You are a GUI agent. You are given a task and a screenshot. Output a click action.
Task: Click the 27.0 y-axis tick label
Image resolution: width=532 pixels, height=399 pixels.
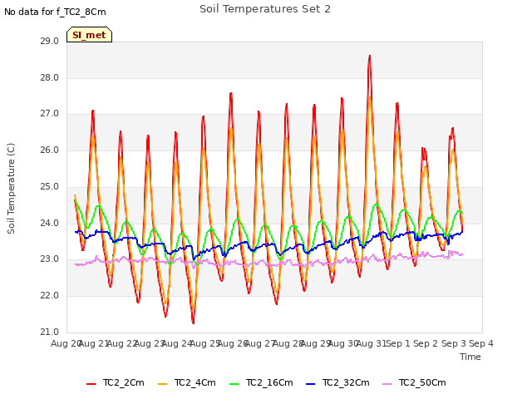[50, 114]
